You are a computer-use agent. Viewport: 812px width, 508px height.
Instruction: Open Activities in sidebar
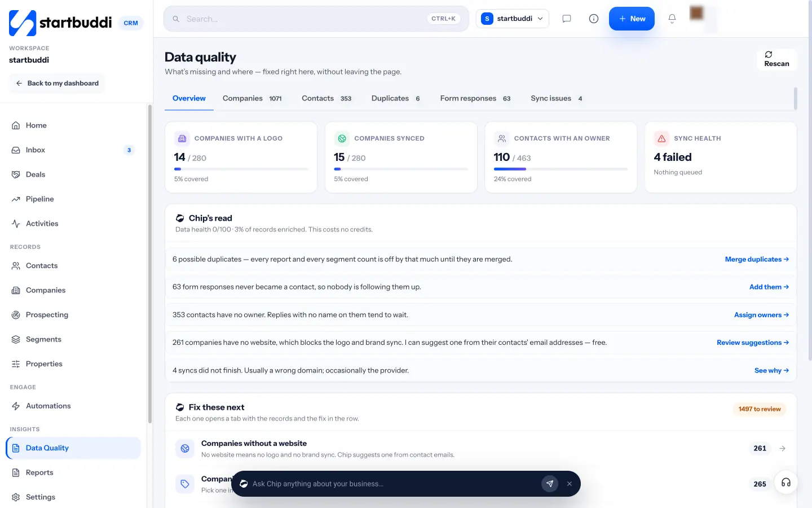click(x=73, y=224)
